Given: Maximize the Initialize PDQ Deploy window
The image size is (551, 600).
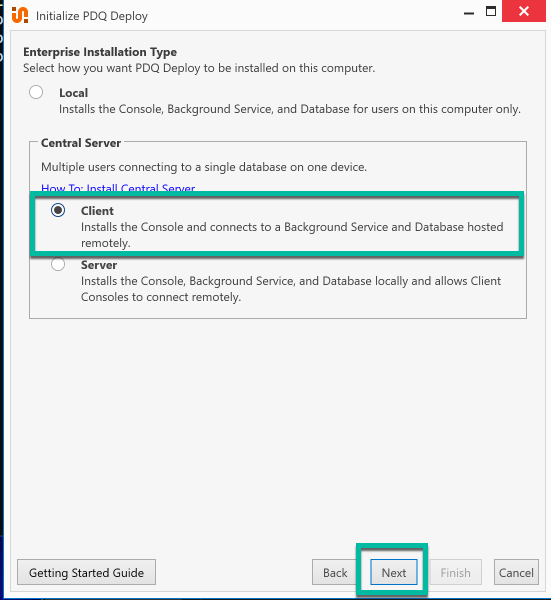Looking at the screenshot, I should pyautogui.click(x=491, y=11).
